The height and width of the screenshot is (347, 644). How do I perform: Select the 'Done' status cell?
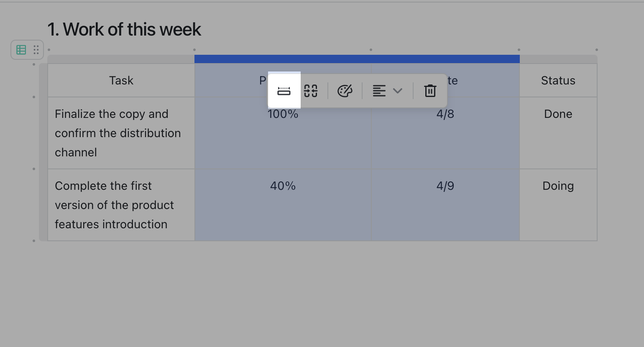point(558,114)
